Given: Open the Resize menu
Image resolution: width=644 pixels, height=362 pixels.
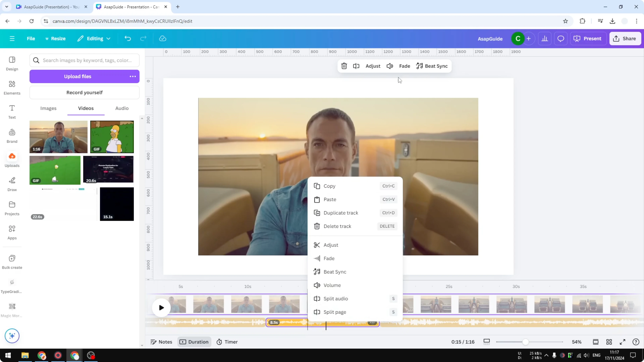Looking at the screenshot, I should click(55, 38).
